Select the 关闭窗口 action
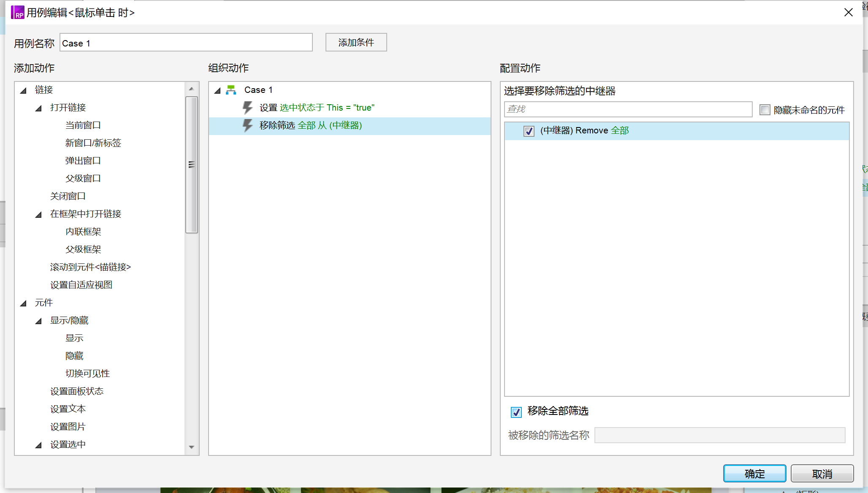Image resolution: width=868 pixels, height=493 pixels. [x=68, y=196]
